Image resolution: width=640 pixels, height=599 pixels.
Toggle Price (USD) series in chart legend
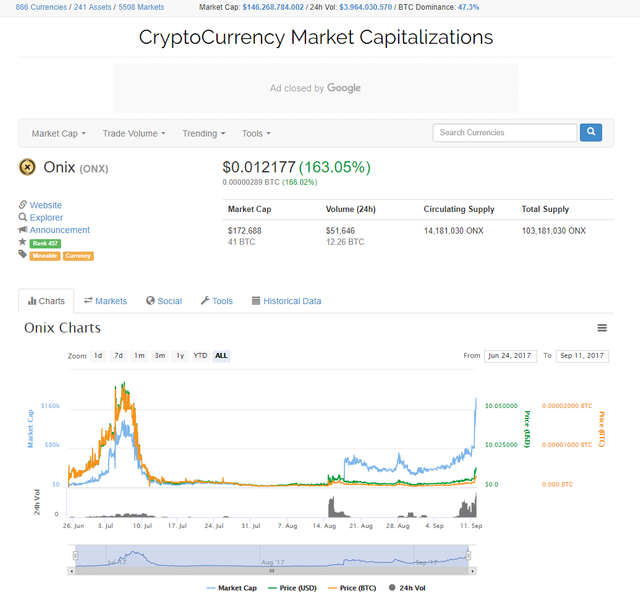[292, 588]
